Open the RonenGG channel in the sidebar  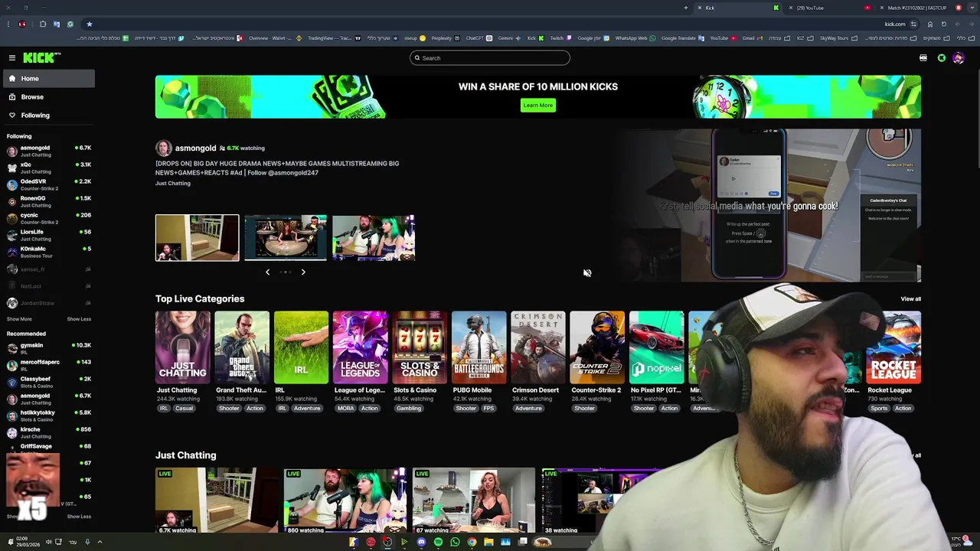[x=48, y=201]
